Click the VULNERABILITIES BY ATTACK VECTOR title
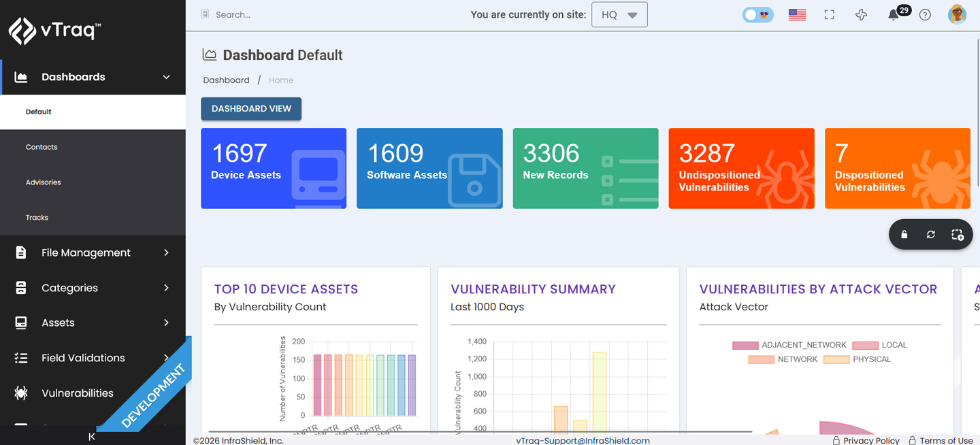The image size is (980, 445). click(818, 289)
